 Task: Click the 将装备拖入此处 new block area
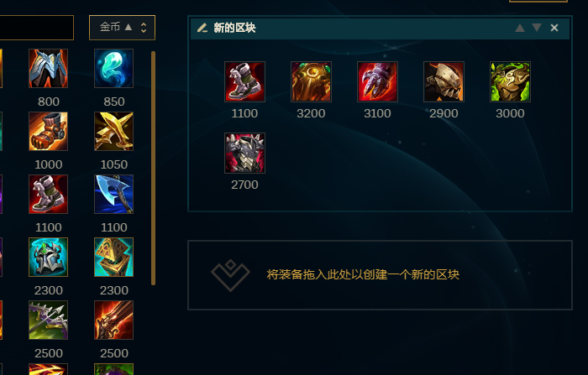[380, 275]
